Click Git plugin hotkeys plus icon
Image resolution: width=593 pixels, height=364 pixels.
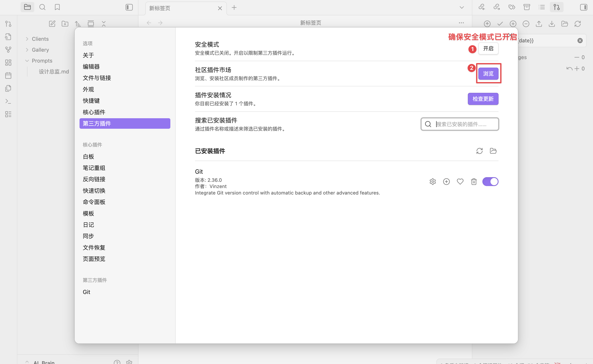point(446,182)
